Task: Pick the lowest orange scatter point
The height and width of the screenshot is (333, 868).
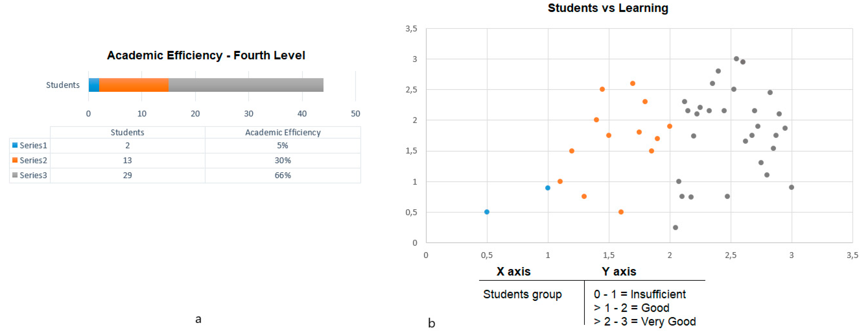Action: [621, 212]
